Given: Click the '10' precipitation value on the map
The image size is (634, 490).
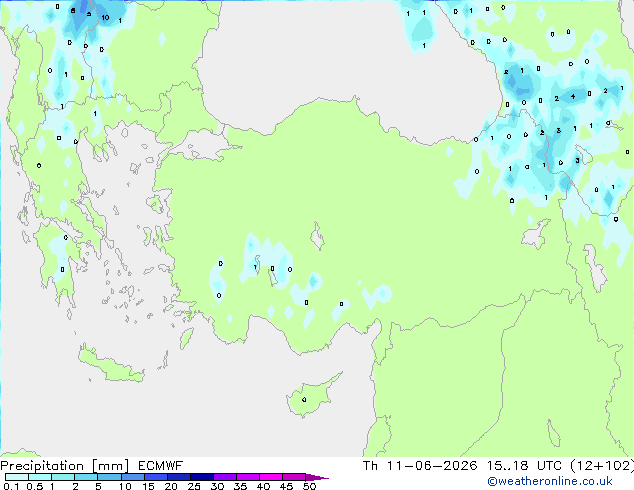Looking at the screenshot, I should tap(105, 17).
